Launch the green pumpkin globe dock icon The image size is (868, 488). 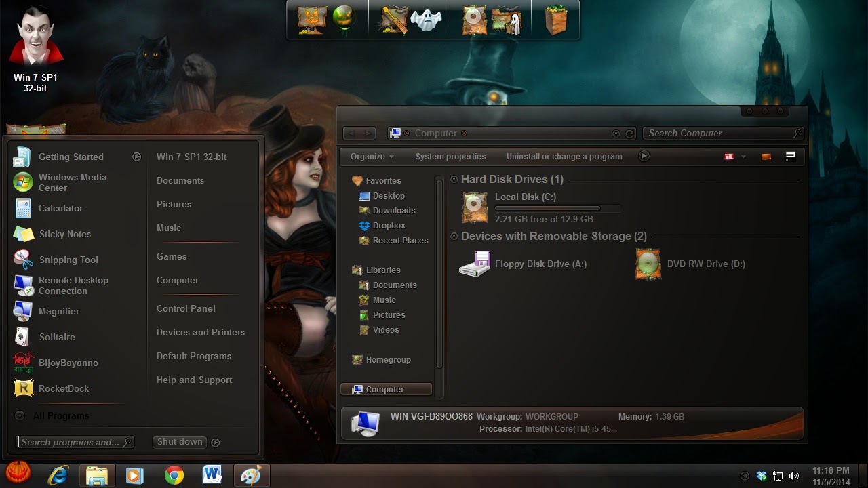coord(344,19)
